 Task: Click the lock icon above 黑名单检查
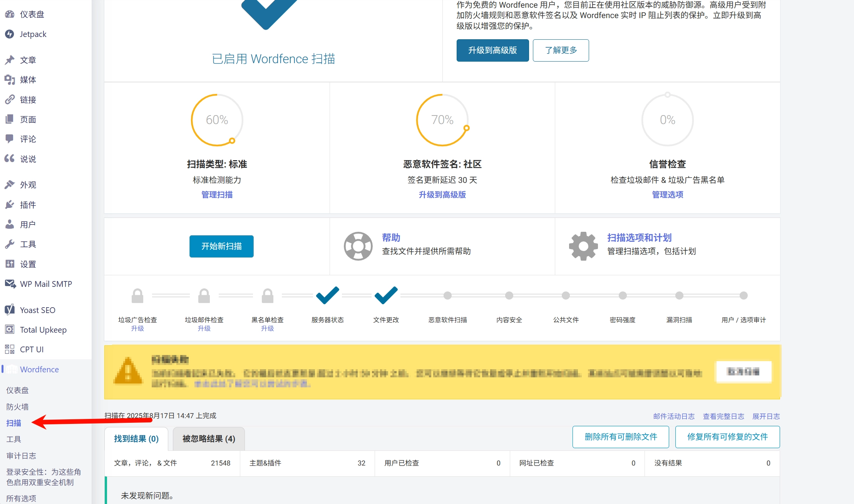point(268,296)
